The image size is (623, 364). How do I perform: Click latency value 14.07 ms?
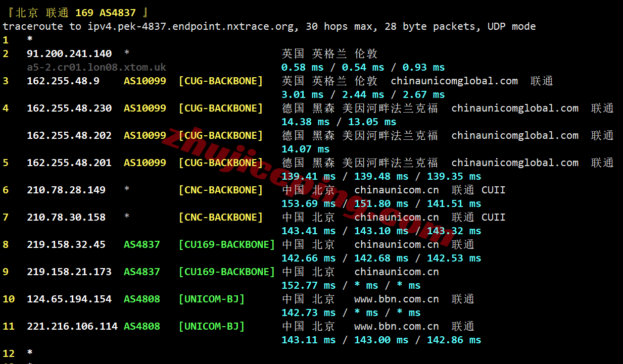[x=306, y=149]
